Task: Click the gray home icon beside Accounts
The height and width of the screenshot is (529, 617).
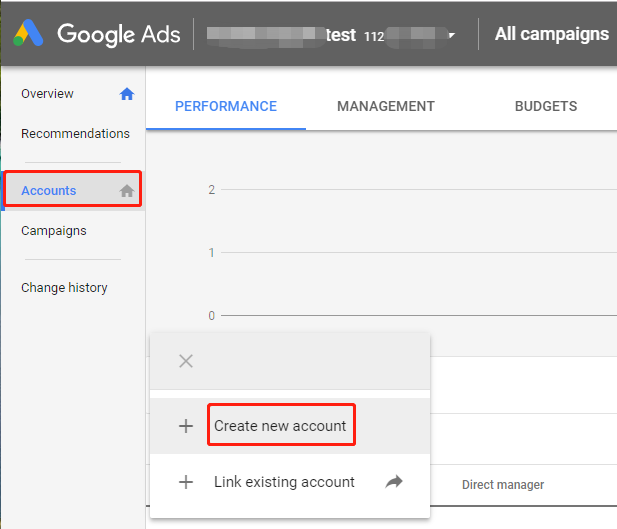Action: pyautogui.click(x=127, y=191)
